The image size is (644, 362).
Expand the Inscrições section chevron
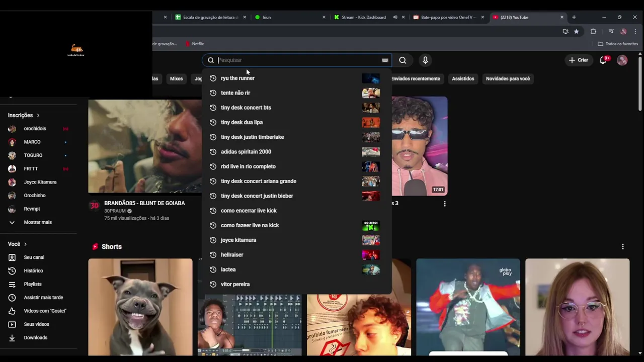(x=38, y=116)
